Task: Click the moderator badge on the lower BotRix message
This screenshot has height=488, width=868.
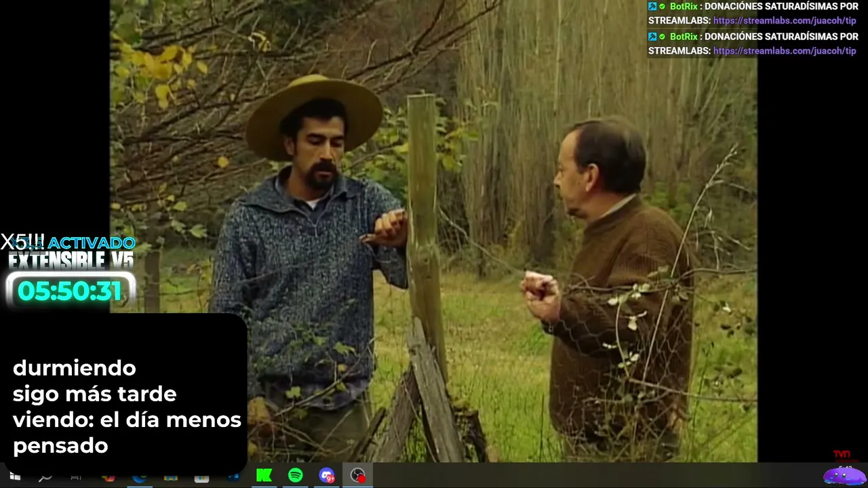Action: click(652, 37)
